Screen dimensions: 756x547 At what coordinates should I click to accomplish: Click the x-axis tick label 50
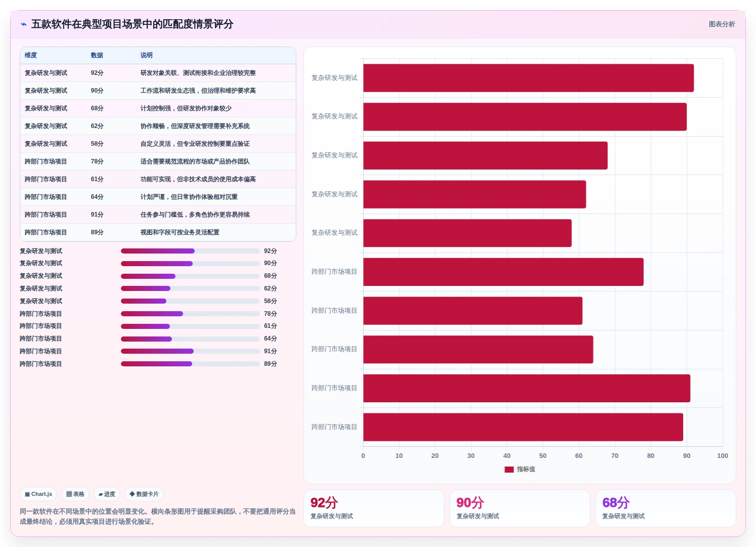point(543,456)
